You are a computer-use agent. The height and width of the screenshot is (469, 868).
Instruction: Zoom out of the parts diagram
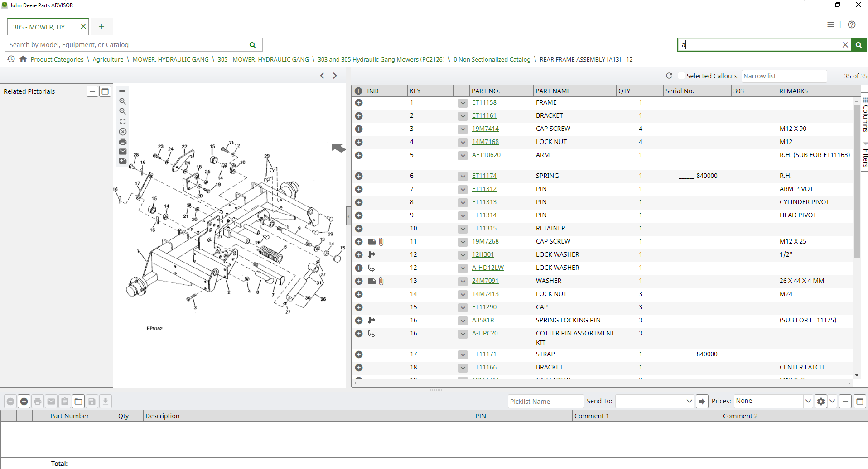122,111
